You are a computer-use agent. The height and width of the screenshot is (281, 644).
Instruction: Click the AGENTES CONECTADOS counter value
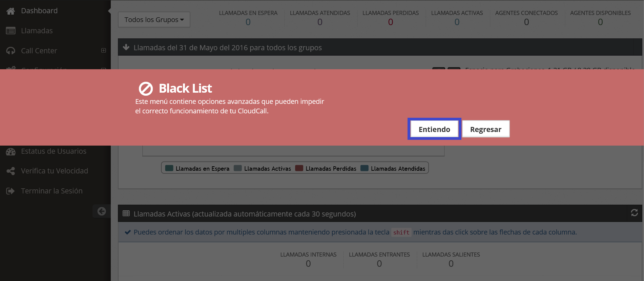[526, 22]
